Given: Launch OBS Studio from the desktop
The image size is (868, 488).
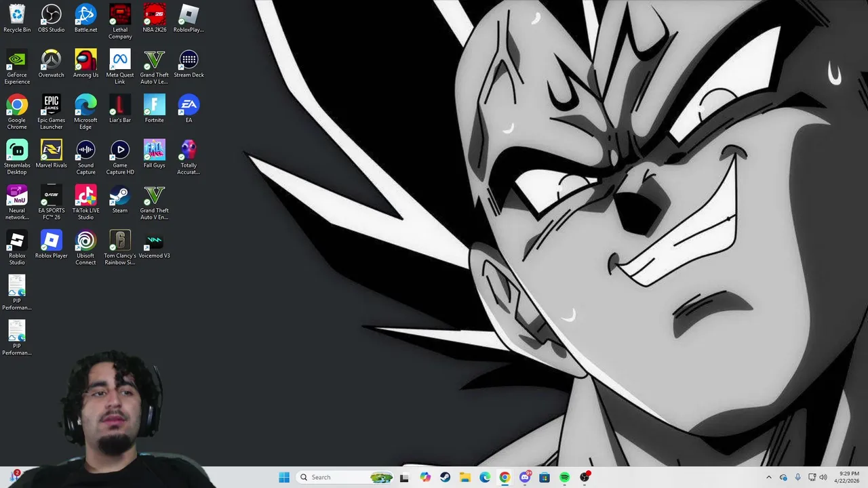Looking at the screenshot, I should 52,18.
